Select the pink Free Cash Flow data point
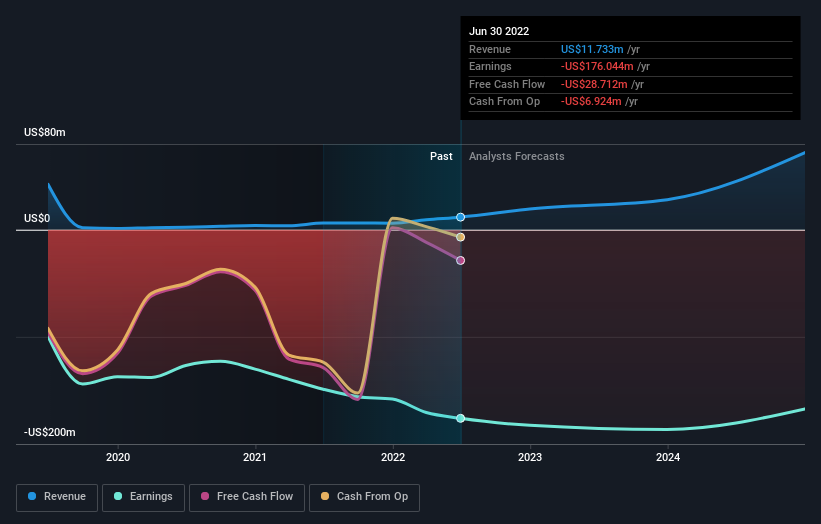The height and width of the screenshot is (524, 821). point(460,261)
